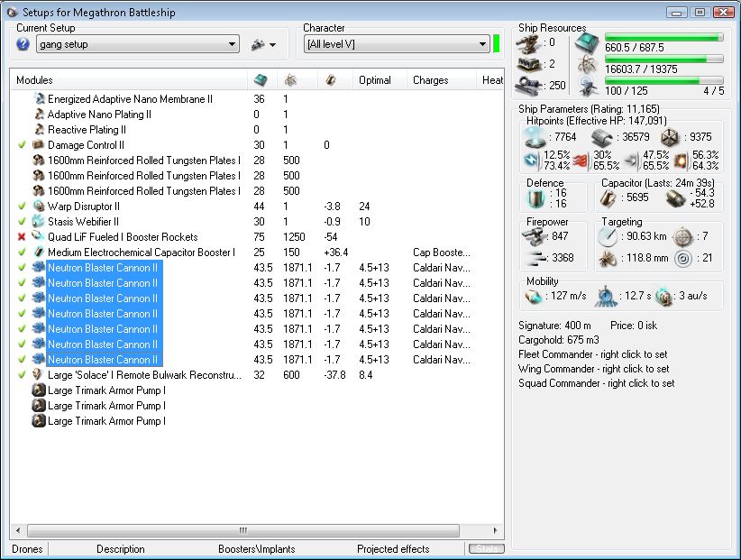Click the ship velocity icon showing 127 m/s
This screenshot has width=741, height=560.
[533, 297]
